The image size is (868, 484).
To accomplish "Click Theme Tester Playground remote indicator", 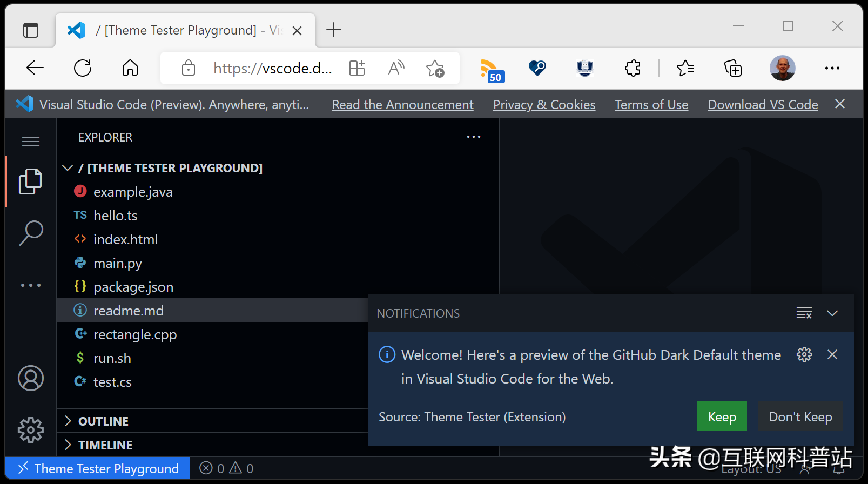I will [x=98, y=468].
